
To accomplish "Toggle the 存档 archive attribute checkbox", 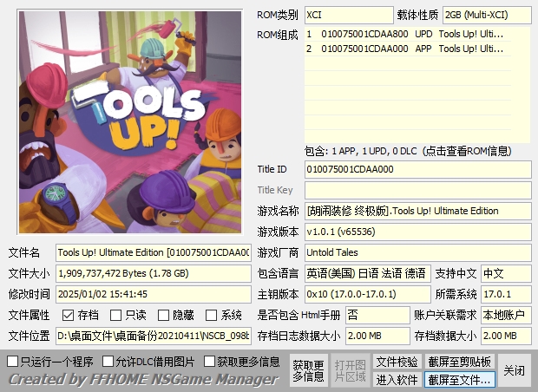I will [68, 316].
